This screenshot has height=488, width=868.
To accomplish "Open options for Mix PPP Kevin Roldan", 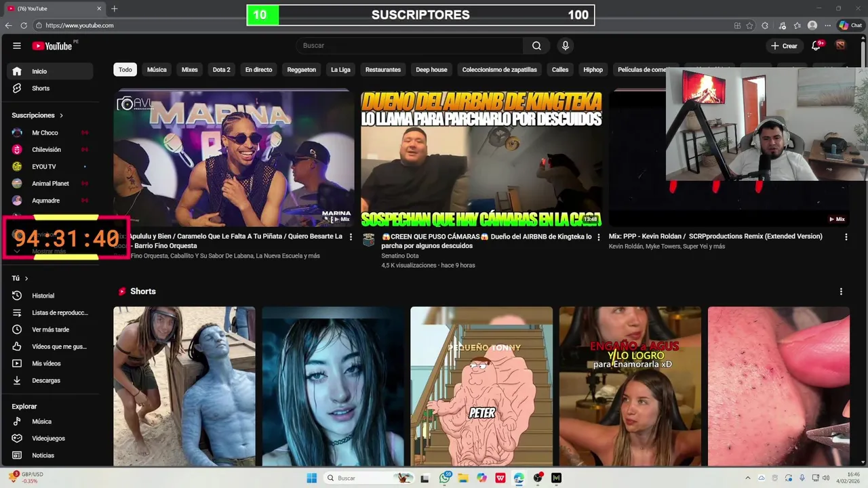I will point(846,237).
